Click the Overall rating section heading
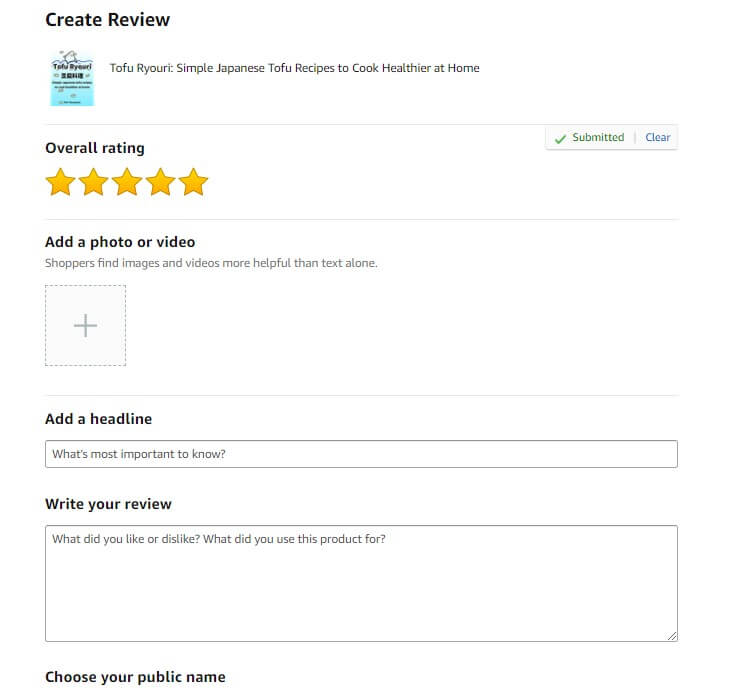The height and width of the screenshot is (691, 748). (94, 148)
